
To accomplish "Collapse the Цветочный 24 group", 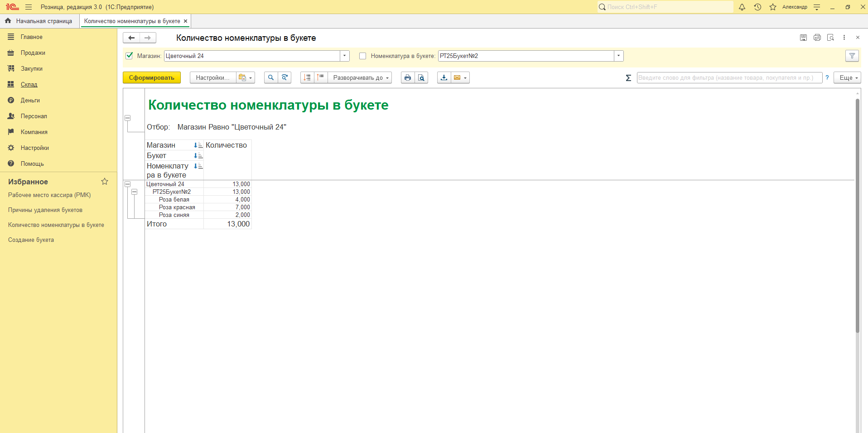I will (128, 184).
